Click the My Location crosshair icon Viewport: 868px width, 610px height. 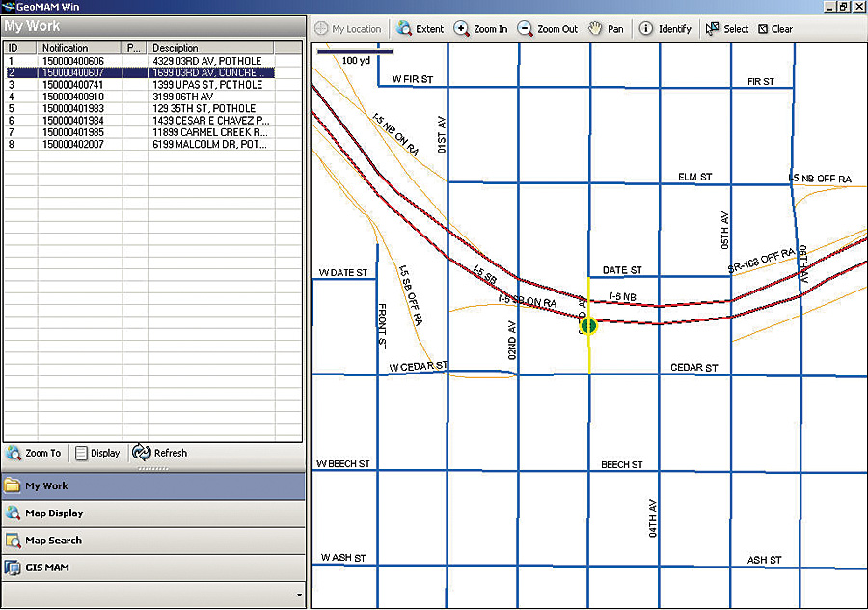coord(321,28)
